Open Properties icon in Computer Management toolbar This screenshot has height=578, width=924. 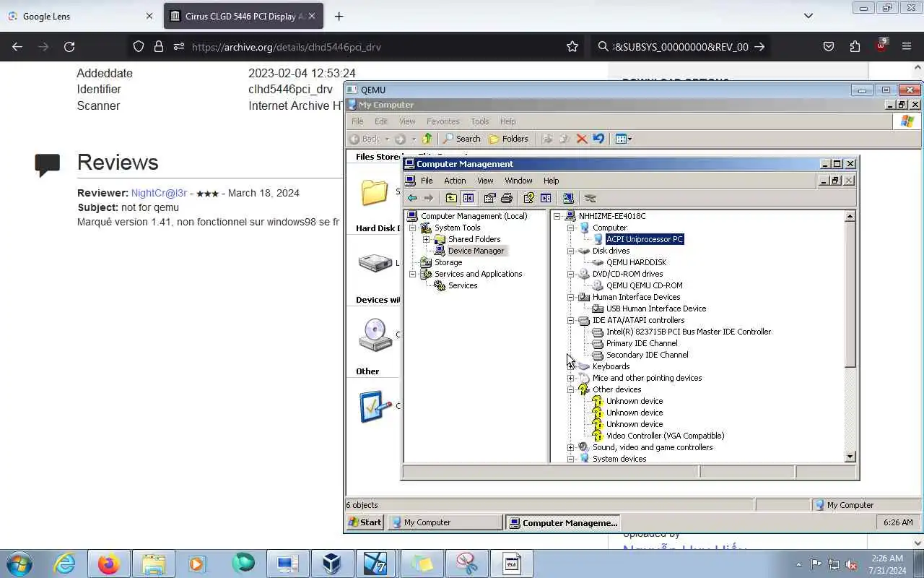point(490,198)
